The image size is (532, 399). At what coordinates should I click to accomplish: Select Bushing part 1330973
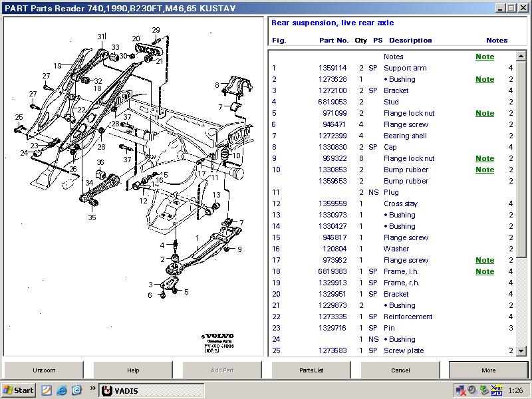[x=392, y=215]
